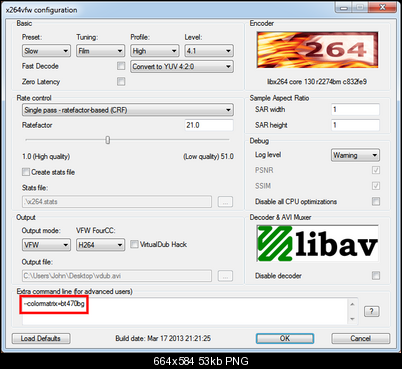
Task: Click the extra command line text box
Action: pyautogui.click(x=185, y=311)
